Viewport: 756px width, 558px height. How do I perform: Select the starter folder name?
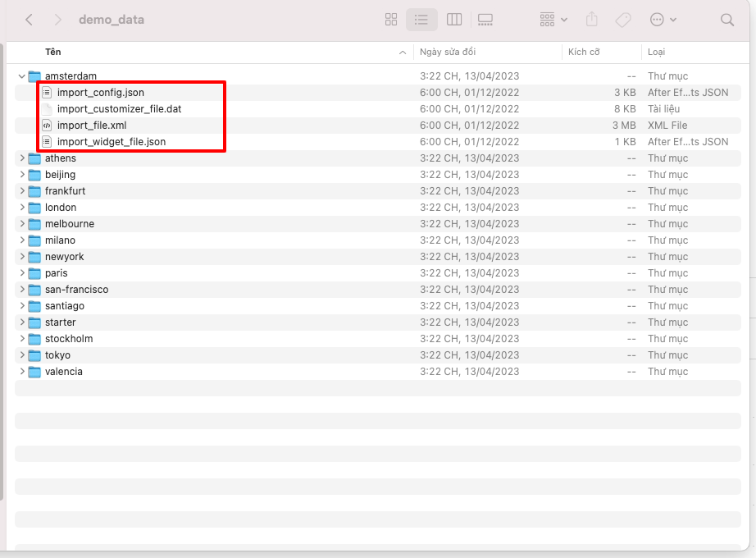61,322
